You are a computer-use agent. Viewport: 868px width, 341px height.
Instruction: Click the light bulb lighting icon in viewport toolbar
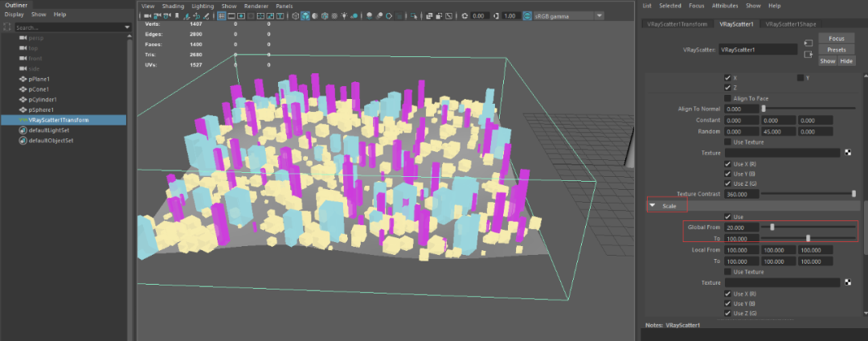pos(342,16)
